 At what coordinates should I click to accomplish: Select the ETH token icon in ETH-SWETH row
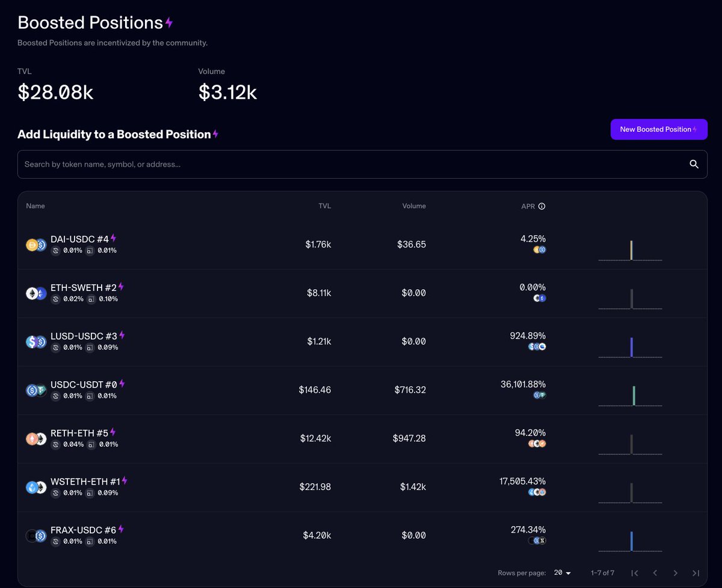click(32, 293)
